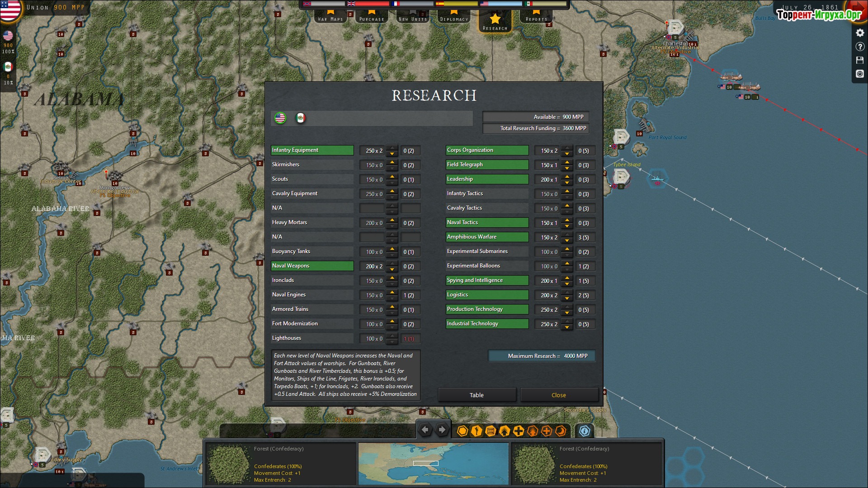Increase Skirmishers research chits with up arrow
This screenshot has height=488, width=868.
pyautogui.click(x=392, y=162)
